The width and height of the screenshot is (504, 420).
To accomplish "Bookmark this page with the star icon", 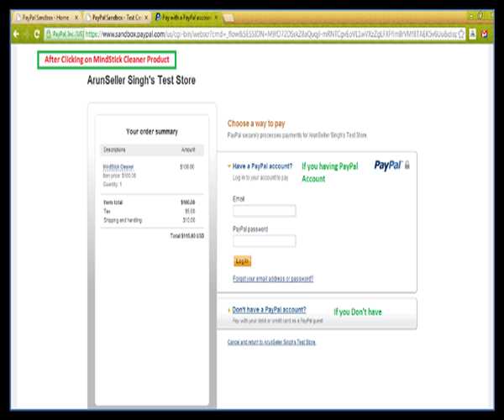I will pos(462,34).
